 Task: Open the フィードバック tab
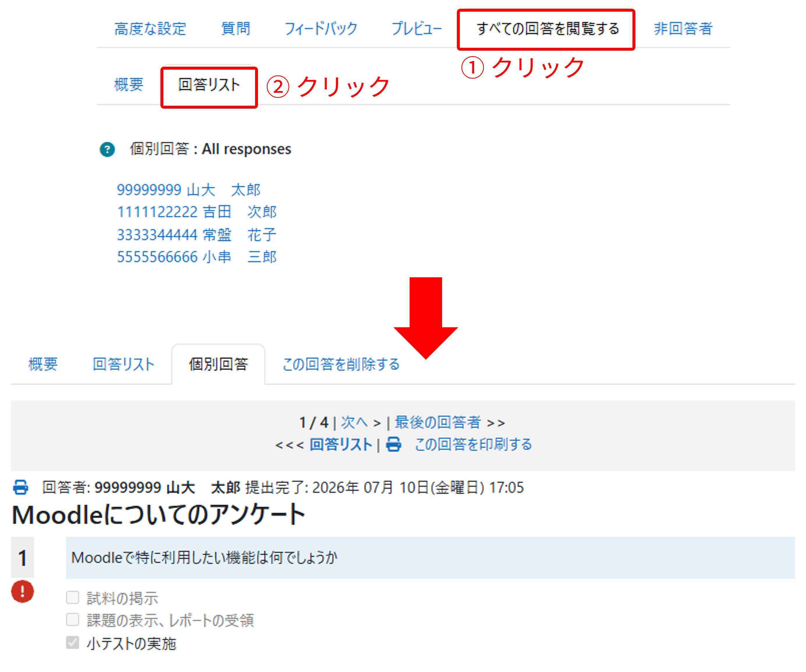click(x=321, y=29)
